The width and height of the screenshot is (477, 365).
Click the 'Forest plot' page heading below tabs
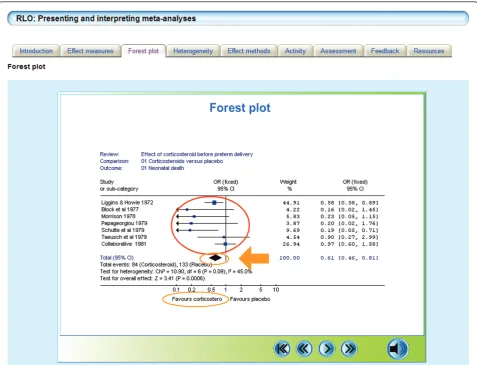click(x=26, y=67)
